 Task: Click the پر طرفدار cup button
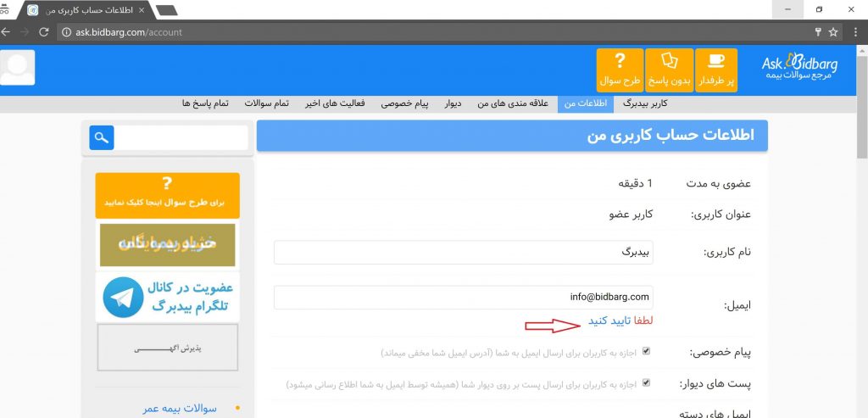716,70
